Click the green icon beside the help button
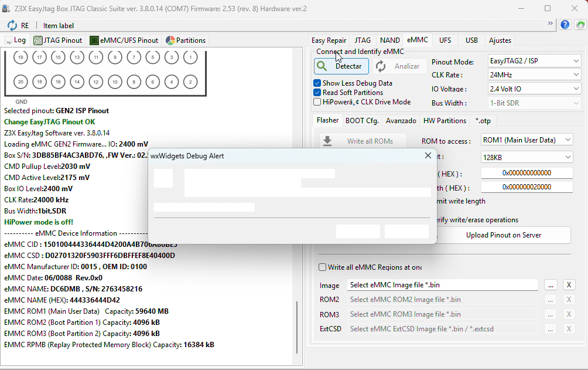This screenshot has height=370, width=588. [x=580, y=25]
